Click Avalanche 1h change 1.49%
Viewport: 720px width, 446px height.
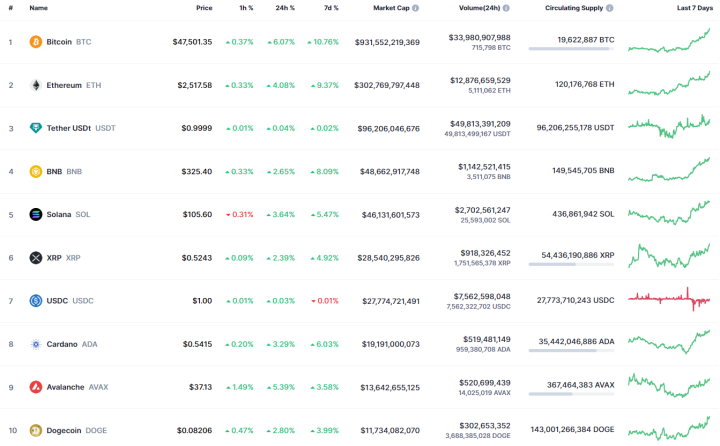point(240,387)
